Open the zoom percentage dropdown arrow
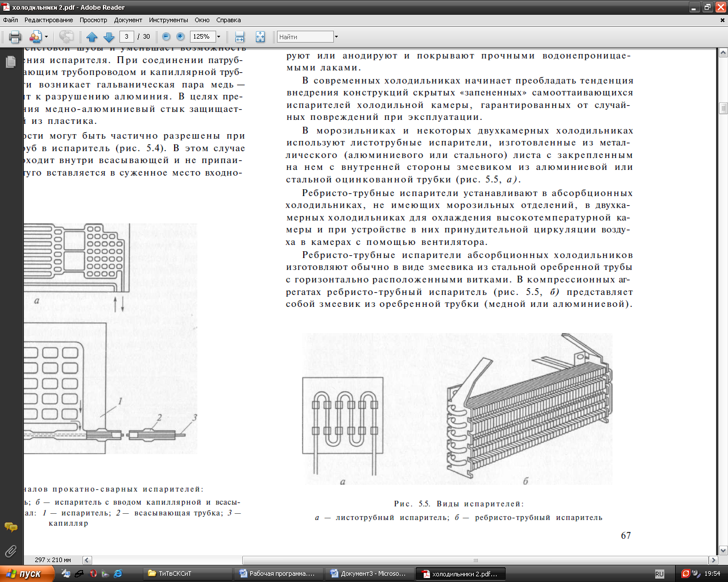 [x=218, y=36]
